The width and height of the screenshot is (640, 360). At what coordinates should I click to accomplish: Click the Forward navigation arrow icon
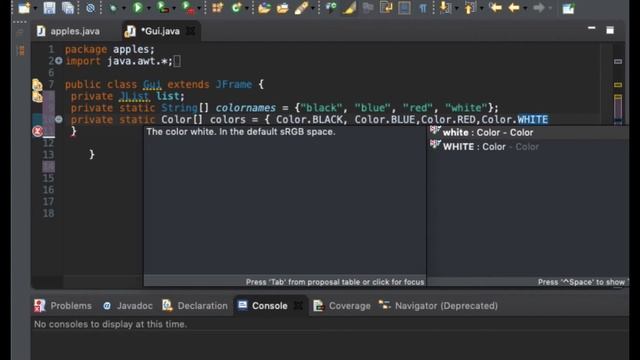[539, 7]
